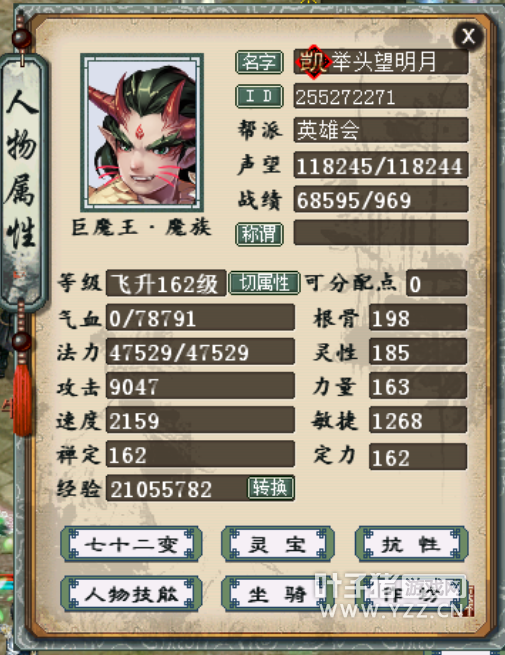
Task: Open the 坐骑 mount panel
Action: point(278,594)
